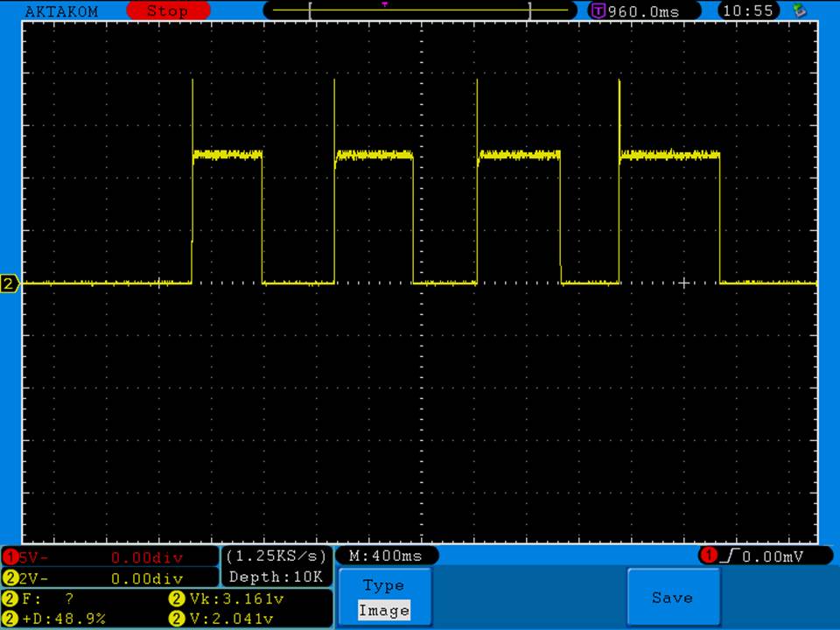The image size is (840, 630).
Task: Click the red Stop run-state indicator
Action: (x=167, y=11)
